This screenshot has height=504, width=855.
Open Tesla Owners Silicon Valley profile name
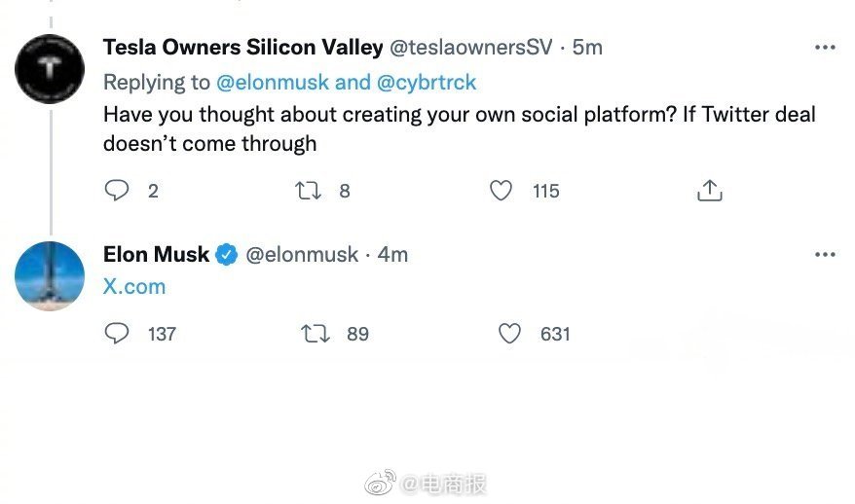243,48
